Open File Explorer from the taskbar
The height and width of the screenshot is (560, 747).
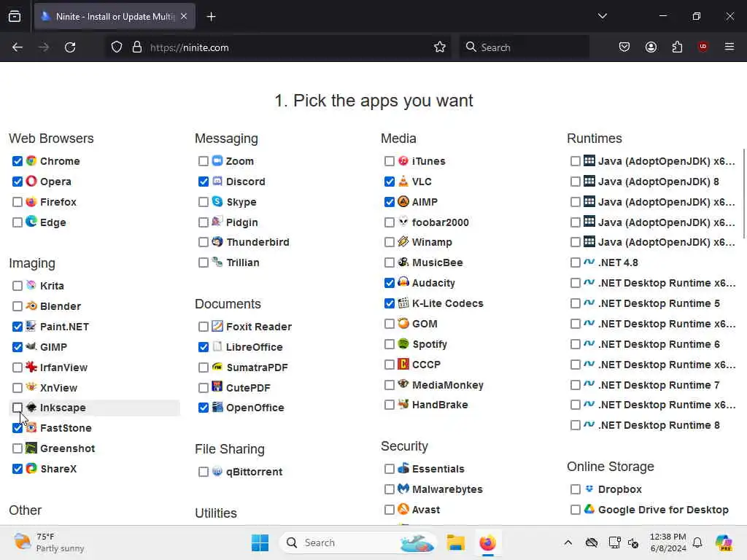[x=456, y=542]
